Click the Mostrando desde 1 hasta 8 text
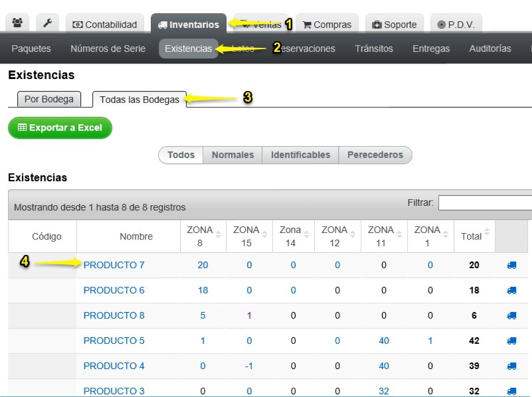Viewport: 532px width, 397px height. pos(100,207)
